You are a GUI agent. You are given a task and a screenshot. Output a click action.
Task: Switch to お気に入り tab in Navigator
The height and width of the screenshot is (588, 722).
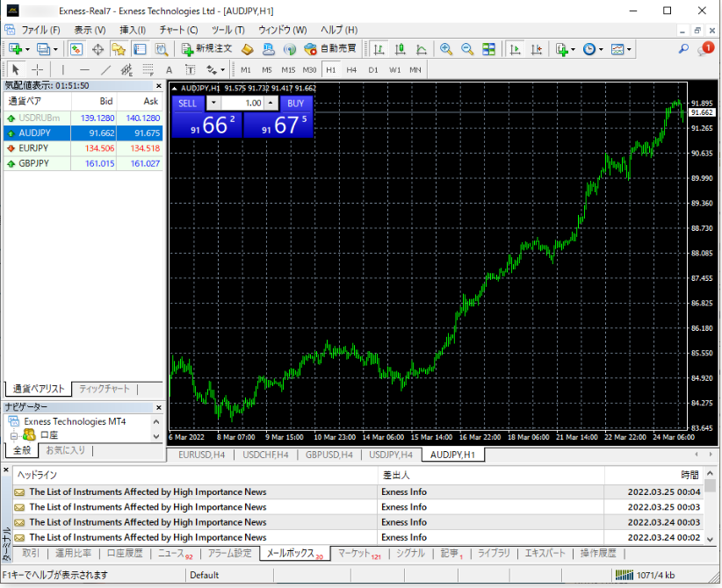[65, 450]
